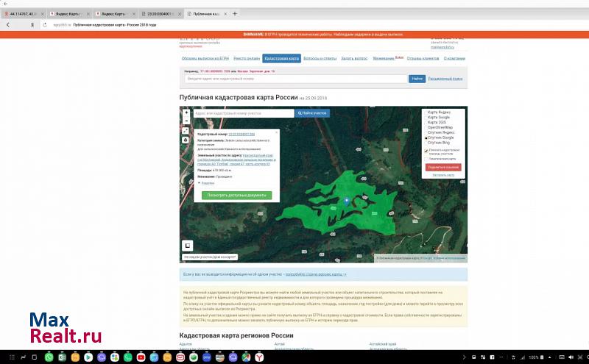
Task: Open the layer square icon bottom-left of map
Action: click(187, 246)
